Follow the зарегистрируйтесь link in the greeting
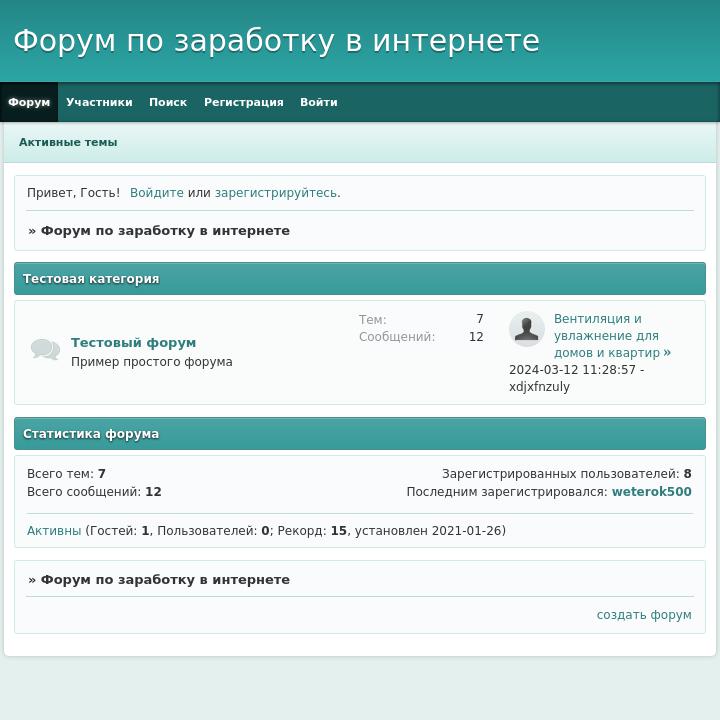 tap(275, 193)
